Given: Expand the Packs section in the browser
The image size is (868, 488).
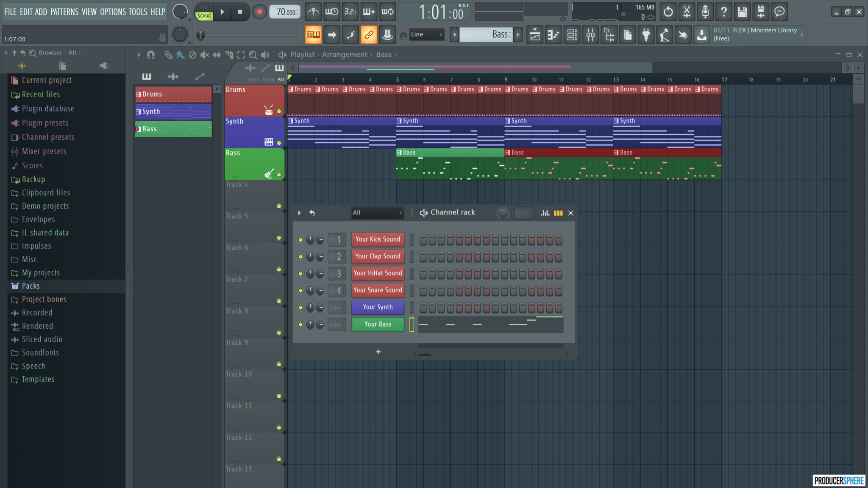Looking at the screenshot, I should point(31,286).
